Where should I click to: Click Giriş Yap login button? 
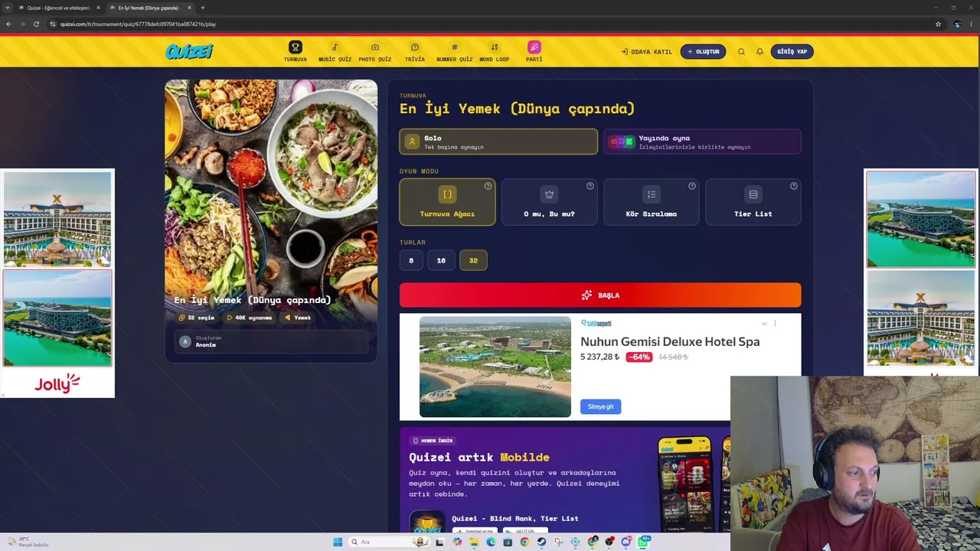(792, 52)
